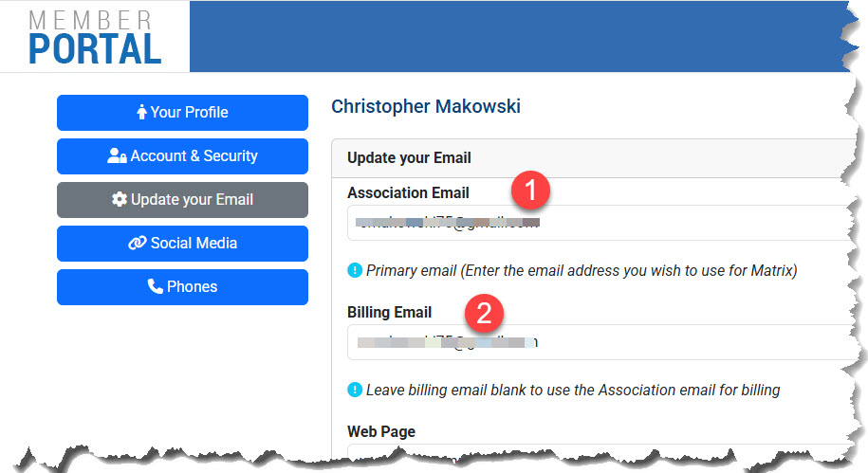Click the phone handset icon on Phones
The image size is (868, 473).
(x=156, y=287)
